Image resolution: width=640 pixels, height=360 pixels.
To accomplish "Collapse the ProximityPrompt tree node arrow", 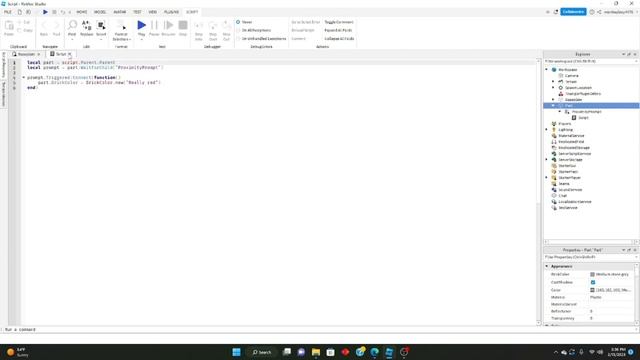I will coord(560,111).
